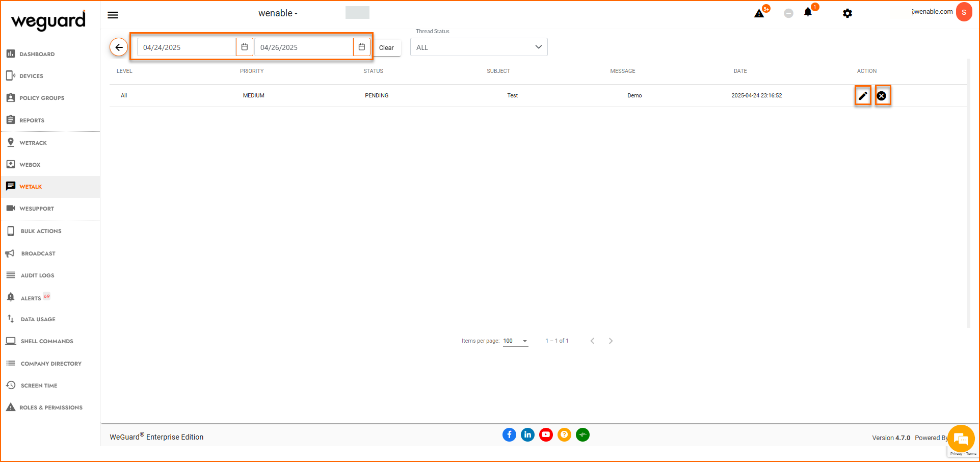Screen dimensions: 980x462
Task: Open the Facebook link icon
Action: pyautogui.click(x=509, y=434)
